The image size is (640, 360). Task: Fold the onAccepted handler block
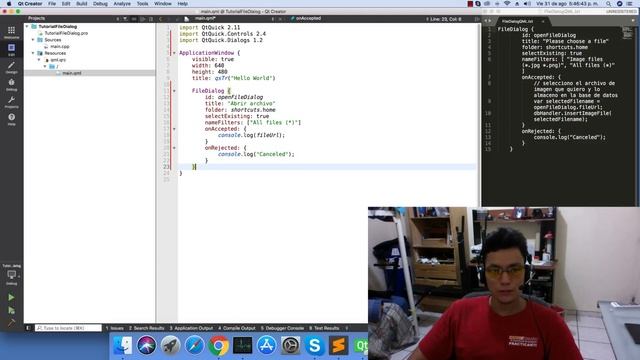pyautogui.click(x=174, y=129)
